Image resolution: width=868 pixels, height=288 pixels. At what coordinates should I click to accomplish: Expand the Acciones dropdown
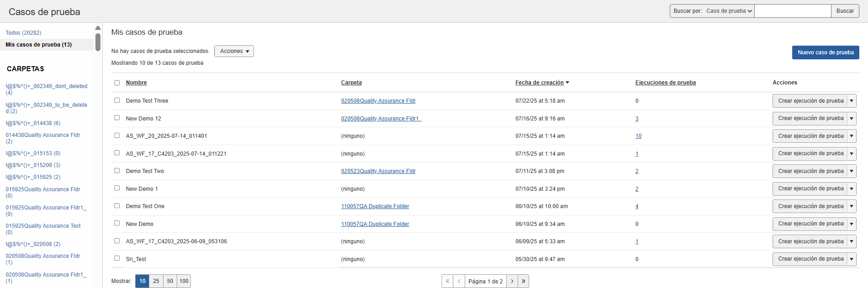tap(234, 51)
